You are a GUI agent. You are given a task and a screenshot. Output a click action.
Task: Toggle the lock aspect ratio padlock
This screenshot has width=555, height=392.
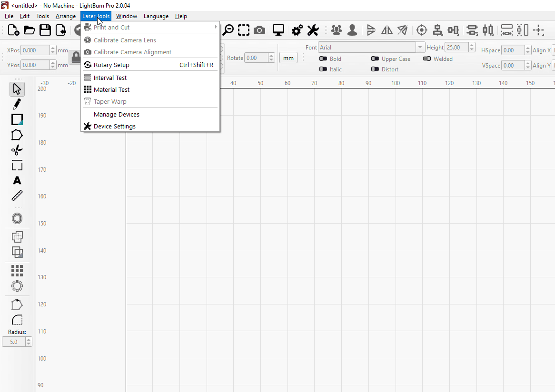pyautogui.click(x=76, y=57)
